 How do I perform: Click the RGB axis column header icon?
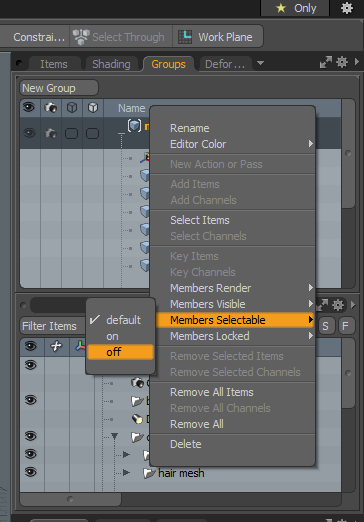(80, 346)
